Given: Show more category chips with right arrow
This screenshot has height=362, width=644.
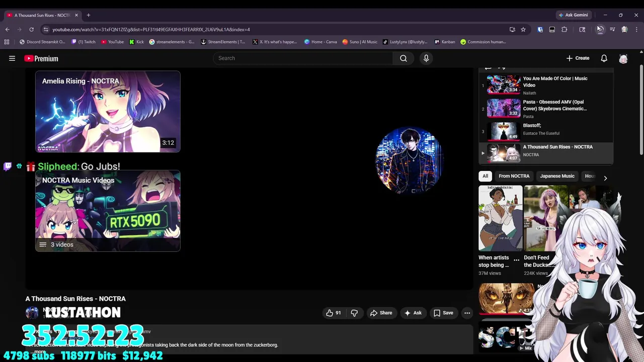Looking at the screenshot, I should tap(605, 178).
